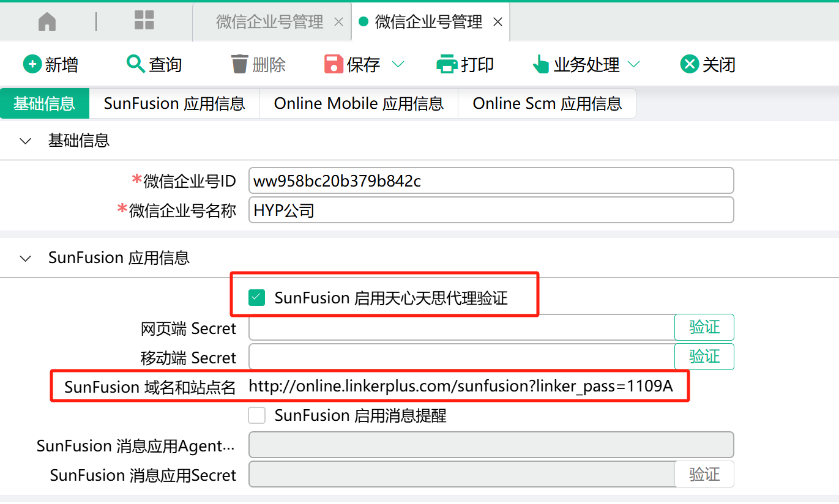Click the 业务处理 hand pointer icon
The height and width of the screenshot is (504, 839).
point(540,64)
